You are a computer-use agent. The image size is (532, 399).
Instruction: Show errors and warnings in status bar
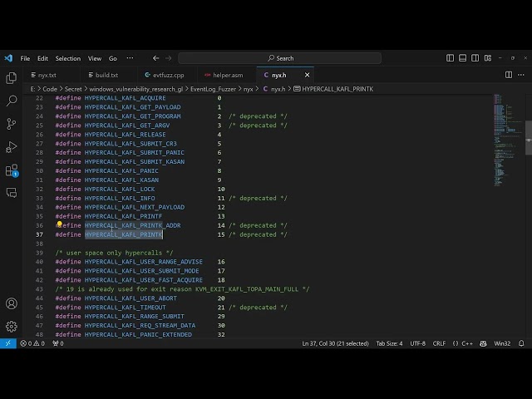(32, 343)
